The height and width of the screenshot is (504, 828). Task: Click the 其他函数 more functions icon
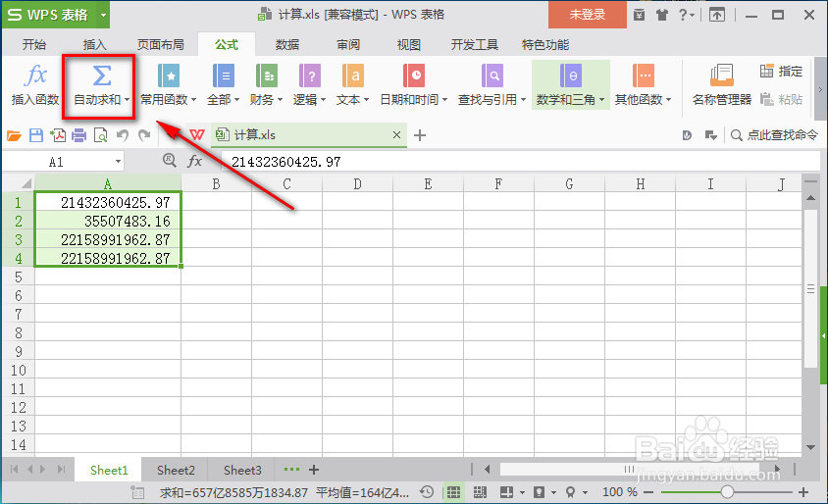pyautogui.click(x=644, y=76)
